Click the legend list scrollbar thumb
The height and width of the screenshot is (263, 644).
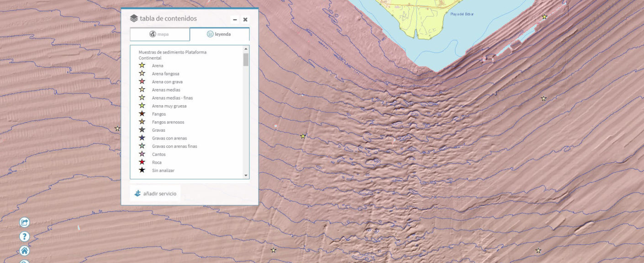tap(246, 60)
